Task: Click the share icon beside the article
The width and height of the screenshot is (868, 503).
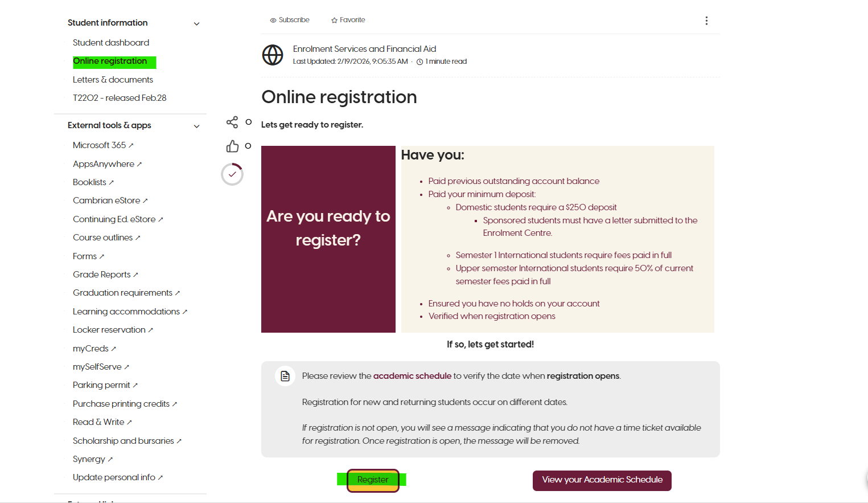Action: [x=232, y=122]
